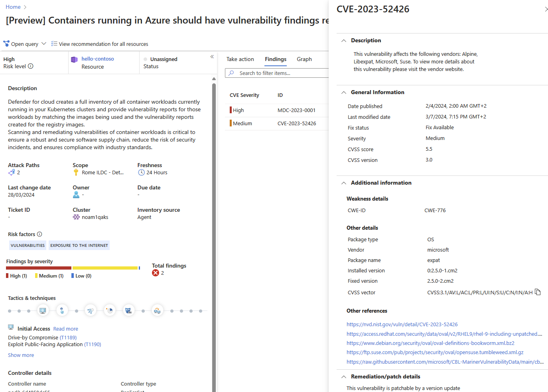This screenshot has height=392, width=548.
Task: Click Show more under tactics and techniques
Action: tap(21, 355)
